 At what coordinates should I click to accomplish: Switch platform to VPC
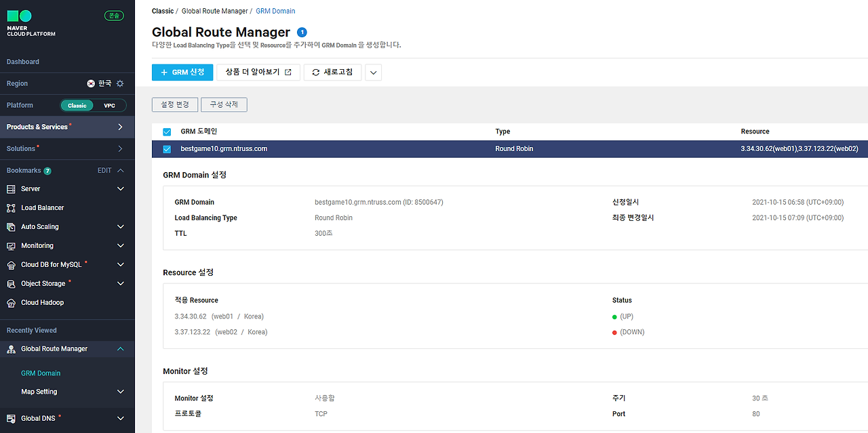click(x=109, y=105)
